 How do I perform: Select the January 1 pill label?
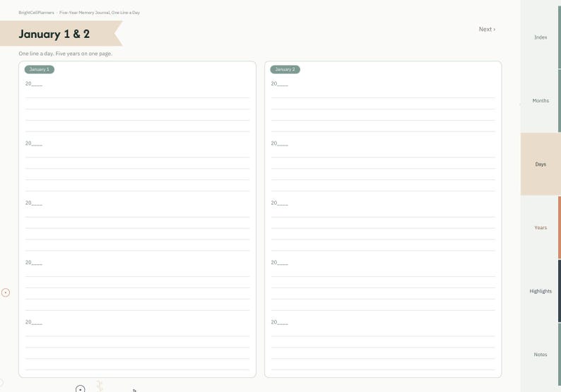point(40,69)
